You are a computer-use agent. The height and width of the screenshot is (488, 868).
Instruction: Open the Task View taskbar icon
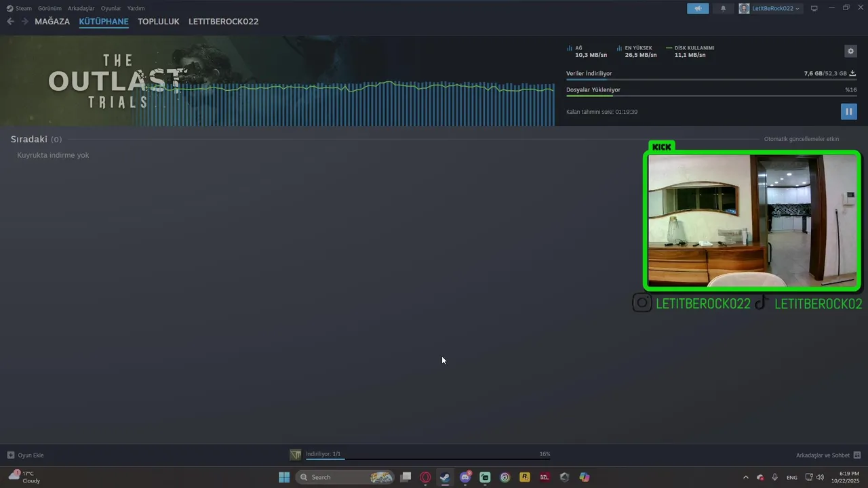click(x=406, y=477)
